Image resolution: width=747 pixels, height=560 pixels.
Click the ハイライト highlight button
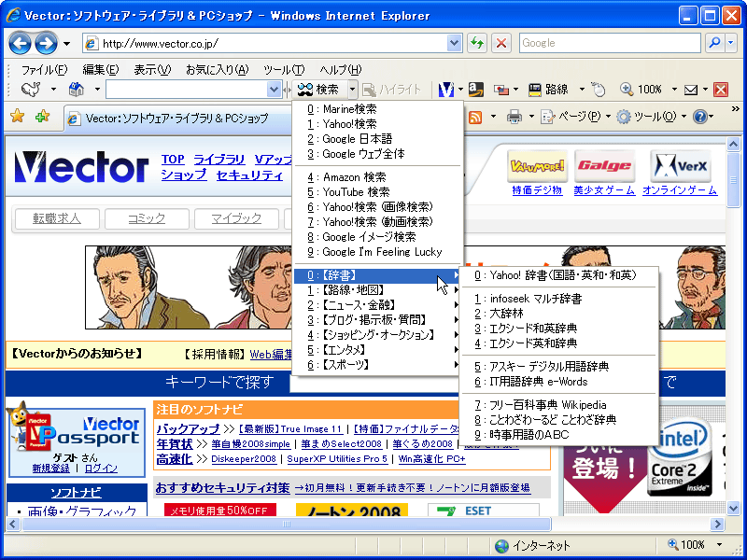pyautogui.click(x=392, y=89)
